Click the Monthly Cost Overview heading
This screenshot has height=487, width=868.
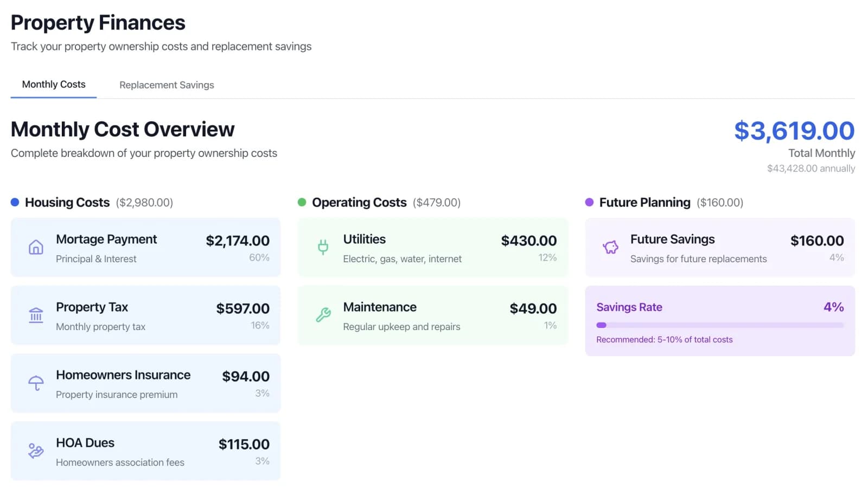click(123, 129)
